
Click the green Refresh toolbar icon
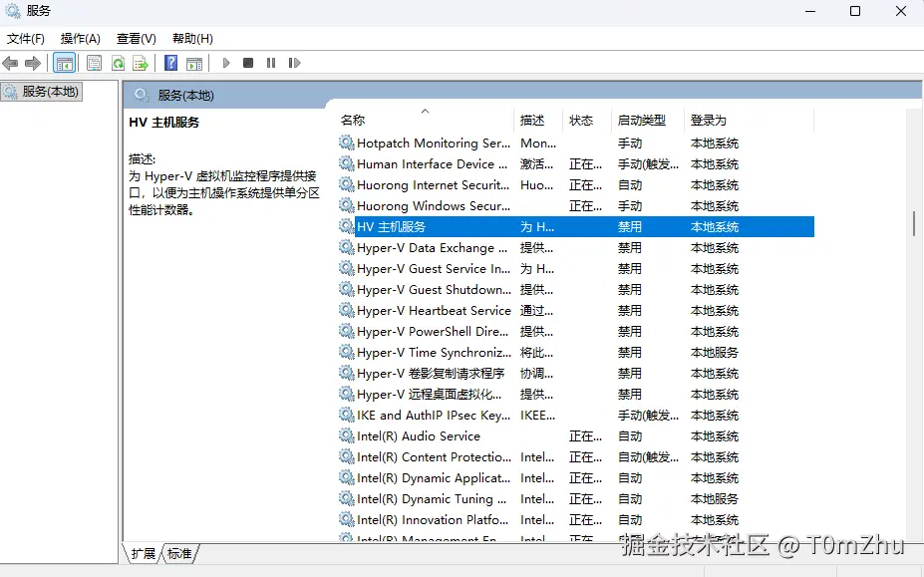tap(118, 63)
